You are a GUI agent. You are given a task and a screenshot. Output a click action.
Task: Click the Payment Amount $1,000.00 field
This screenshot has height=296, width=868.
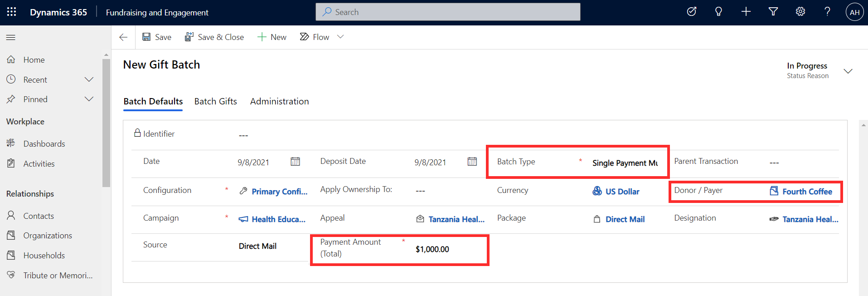tap(432, 249)
